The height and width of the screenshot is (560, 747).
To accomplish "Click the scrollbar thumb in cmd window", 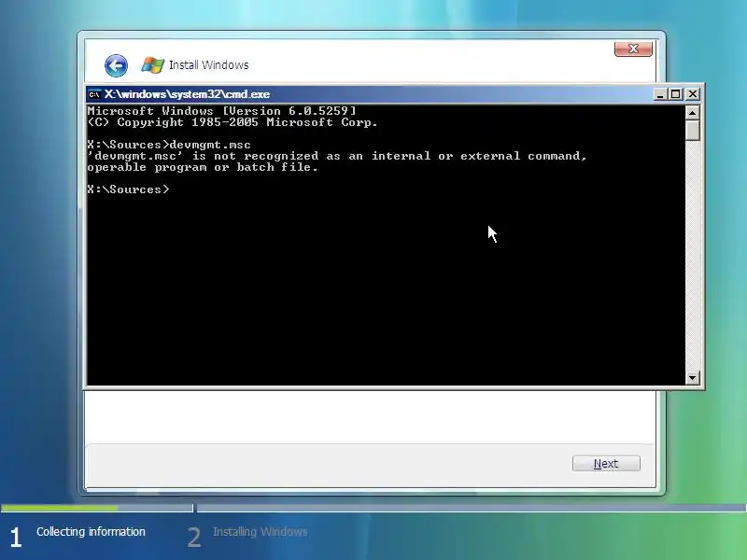I will [692, 130].
